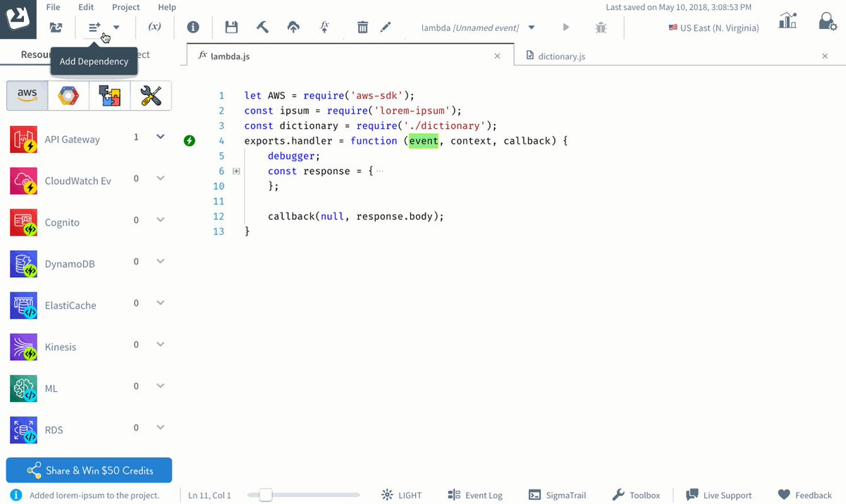The height and width of the screenshot is (504, 846).
Task: Run test with the play button
Action: tap(565, 27)
